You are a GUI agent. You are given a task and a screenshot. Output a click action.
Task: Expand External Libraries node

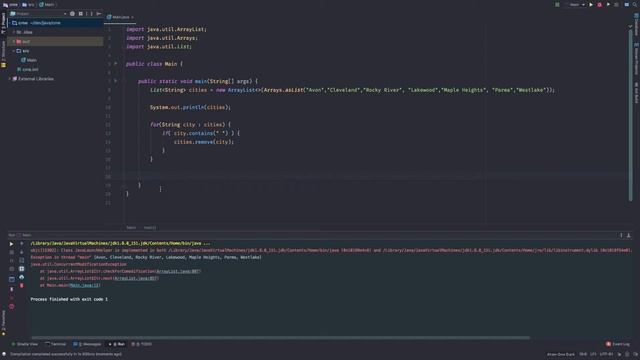(10, 79)
